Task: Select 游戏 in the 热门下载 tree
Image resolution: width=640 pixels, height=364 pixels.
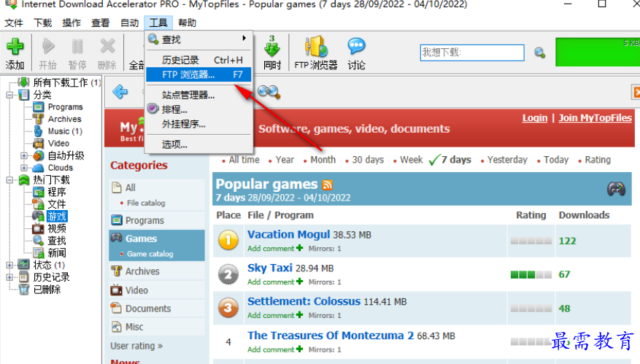Action: pyautogui.click(x=57, y=216)
